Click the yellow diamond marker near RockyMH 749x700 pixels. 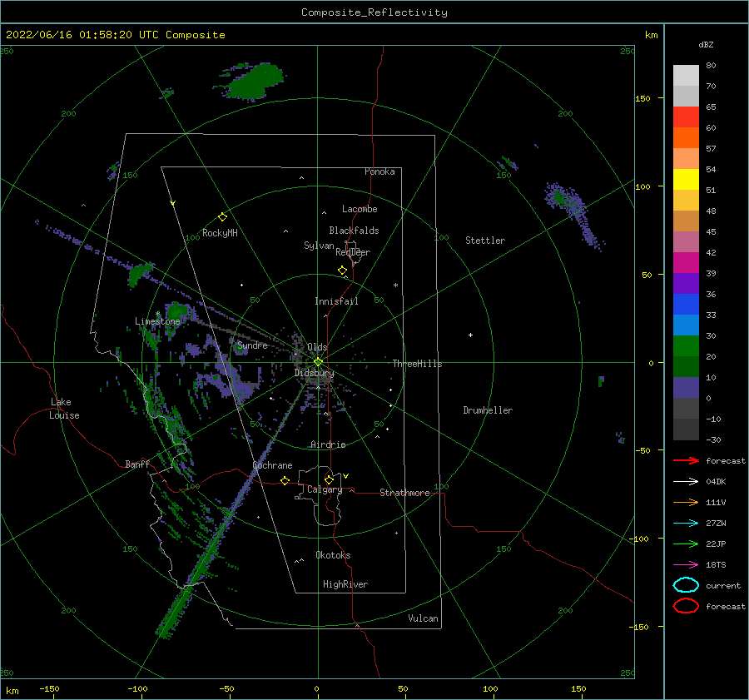222,217
